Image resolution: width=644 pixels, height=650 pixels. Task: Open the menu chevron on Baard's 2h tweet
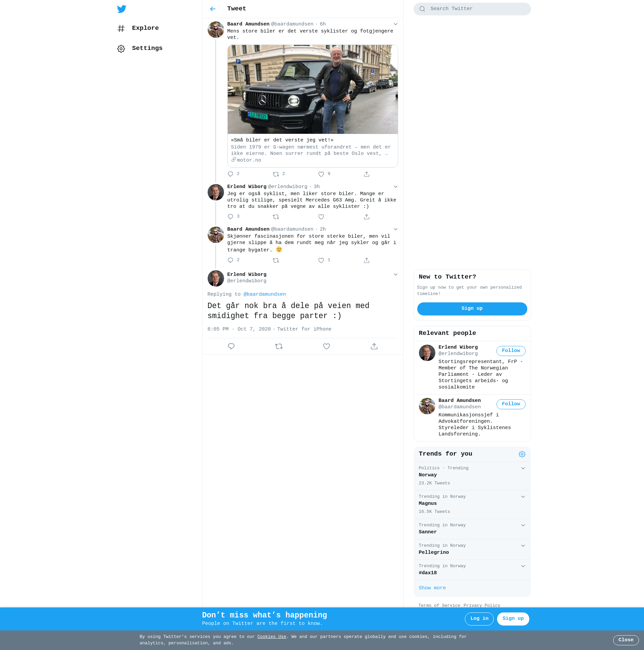[395, 229]
